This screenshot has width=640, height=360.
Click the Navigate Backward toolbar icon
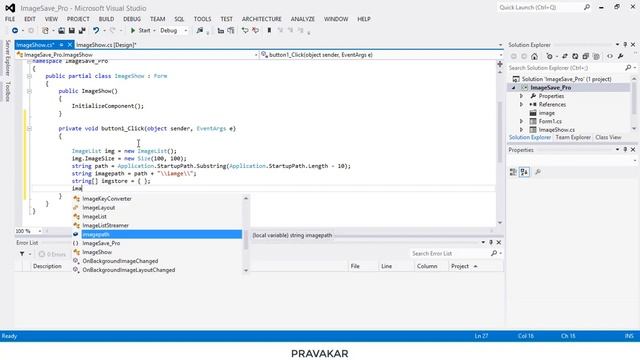coord(15,31)
